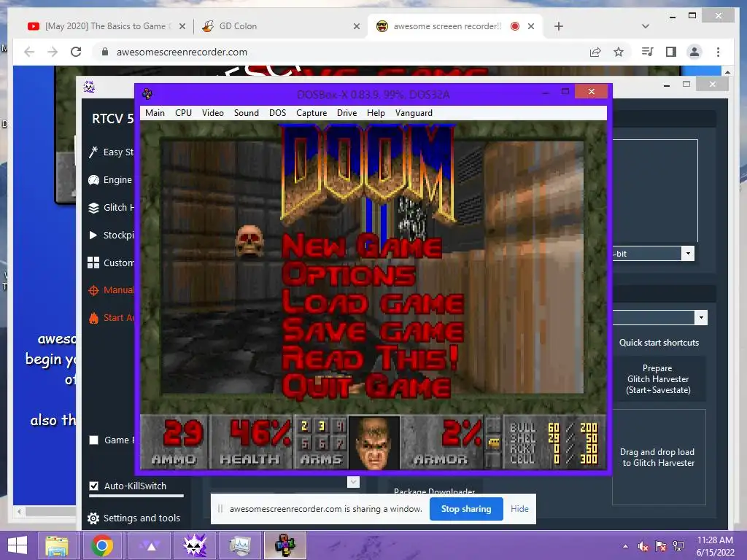Open DOSBox-X taskbar icon
The image size is (747, 560).
tap(285, 545)
